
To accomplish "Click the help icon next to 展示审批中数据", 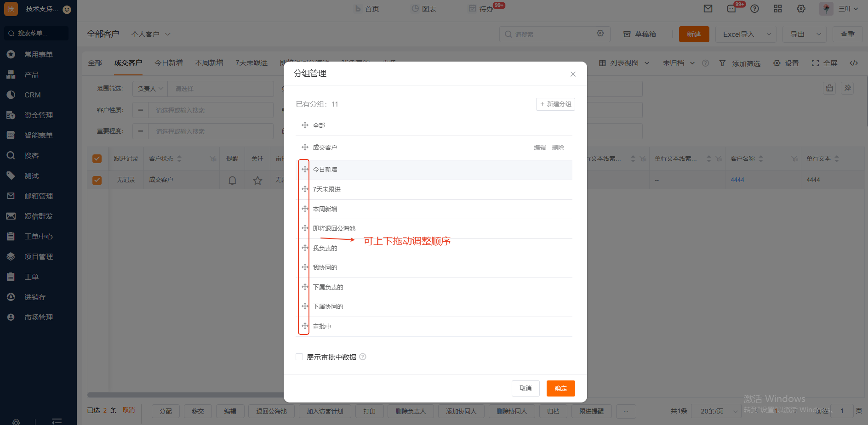I will 363,357.
